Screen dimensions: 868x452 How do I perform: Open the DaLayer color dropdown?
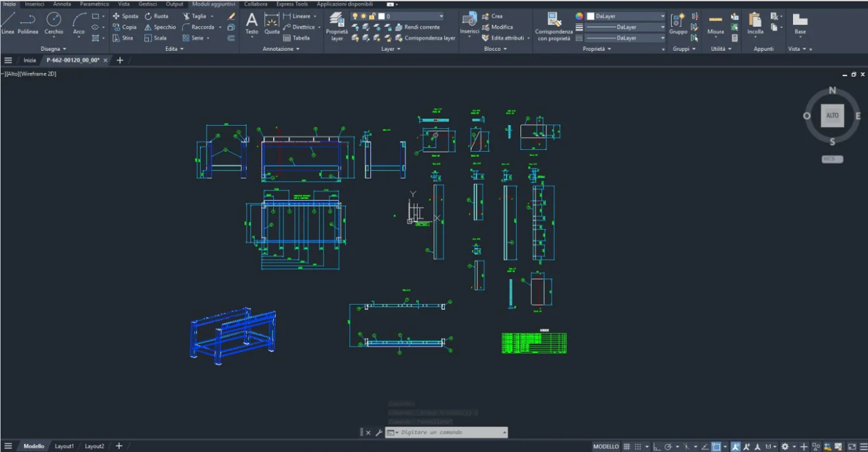click(x=625, y=16)
